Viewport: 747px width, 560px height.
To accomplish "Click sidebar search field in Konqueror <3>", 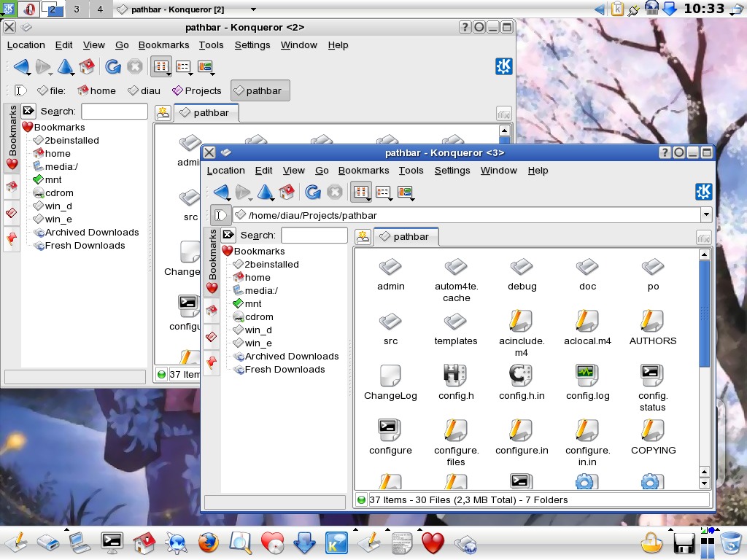I will (314, 236).
